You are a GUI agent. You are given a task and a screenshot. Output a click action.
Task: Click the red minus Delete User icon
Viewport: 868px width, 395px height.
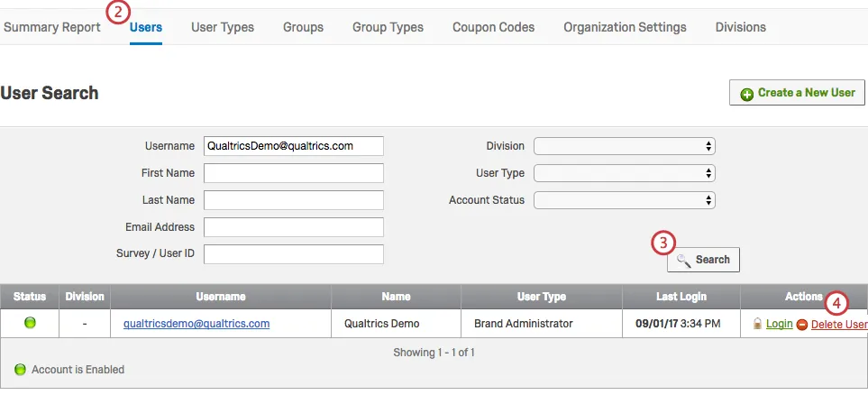click(x=801, y=325)
